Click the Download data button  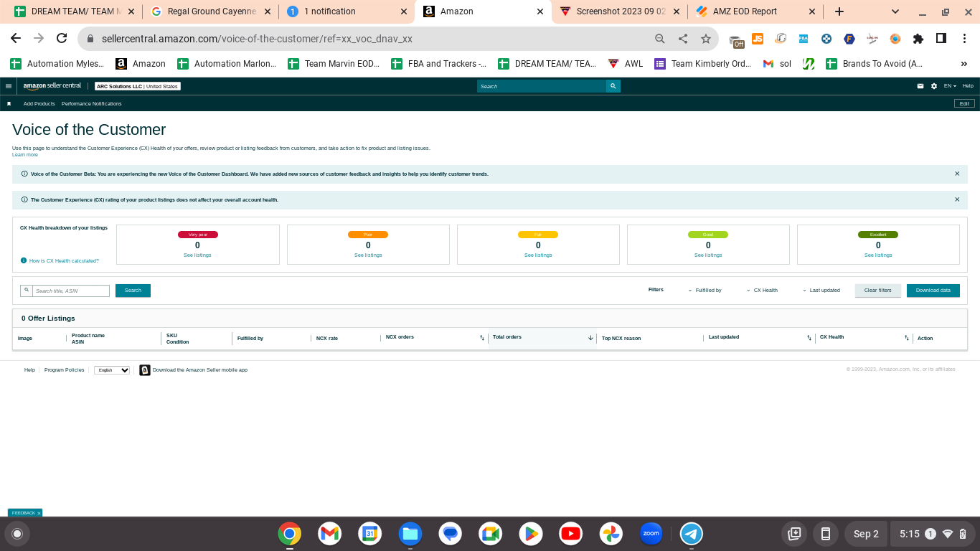(x=933, y=291)
